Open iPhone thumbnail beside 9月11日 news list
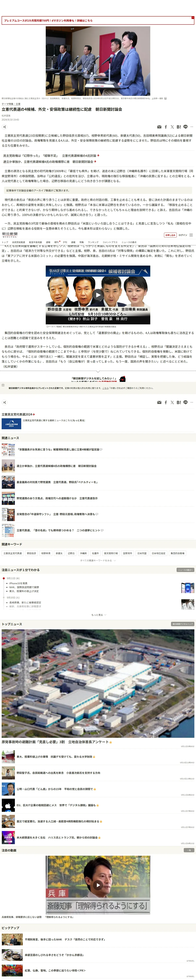 pos(188,588)
